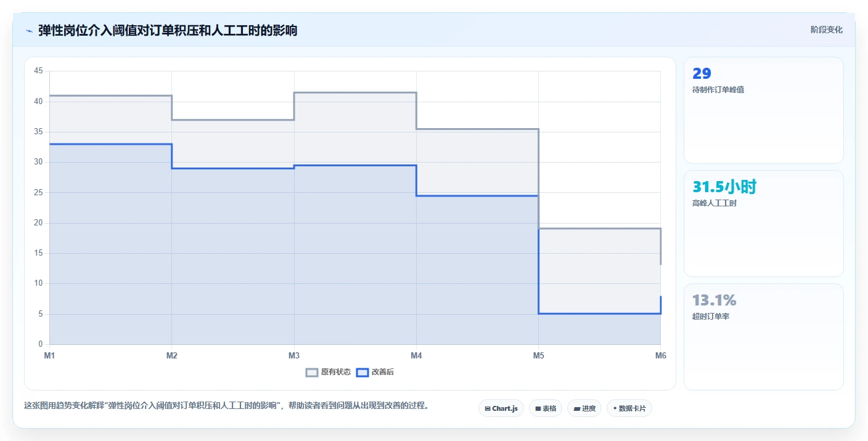Click the M3 x-axis label
The image size is (868, 441).
(x=294, y=356)
